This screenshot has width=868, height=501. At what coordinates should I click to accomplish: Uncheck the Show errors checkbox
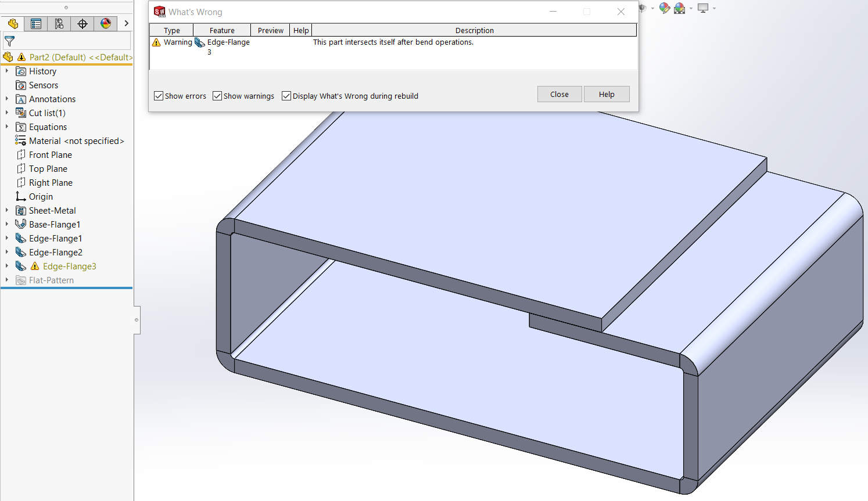coord(159,96)
